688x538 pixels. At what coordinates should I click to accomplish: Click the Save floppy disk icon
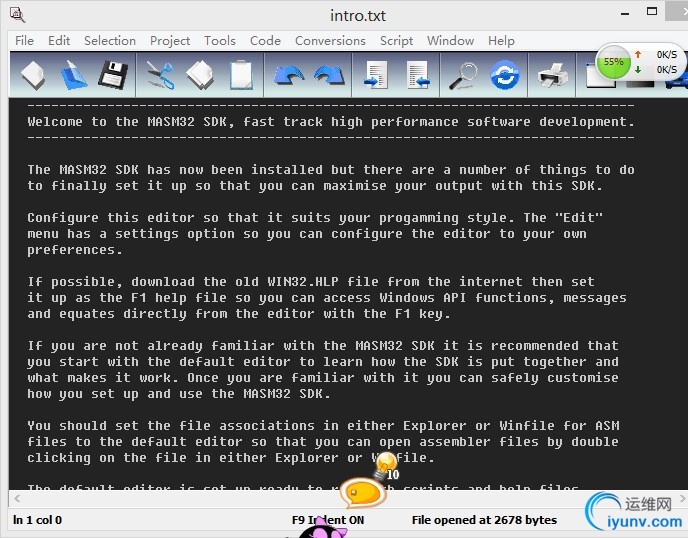(113, 75)
